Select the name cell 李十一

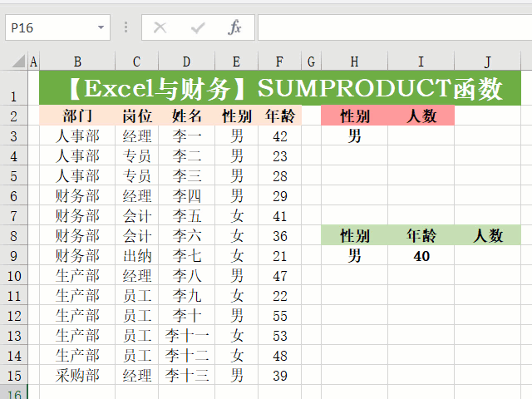186,335
